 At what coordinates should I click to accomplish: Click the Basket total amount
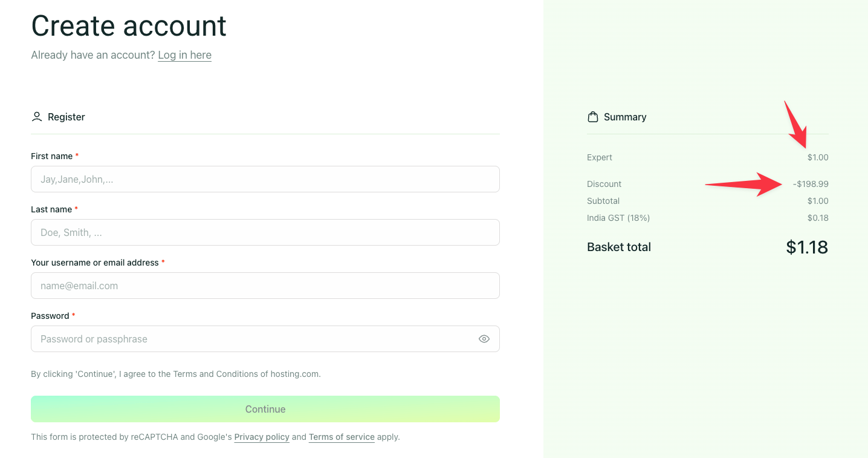click(x=806, y=247)
